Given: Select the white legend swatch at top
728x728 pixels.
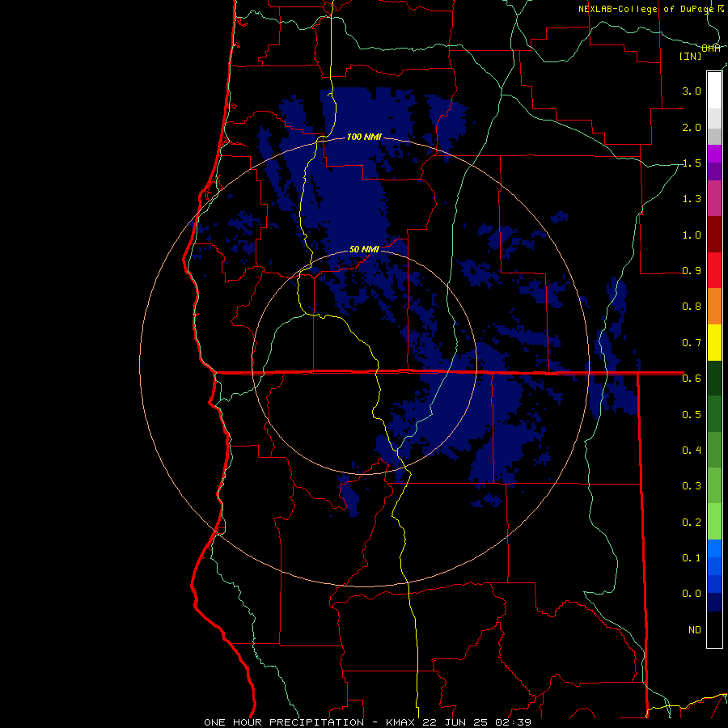Looking at the screenshot, I should point(714,91).
